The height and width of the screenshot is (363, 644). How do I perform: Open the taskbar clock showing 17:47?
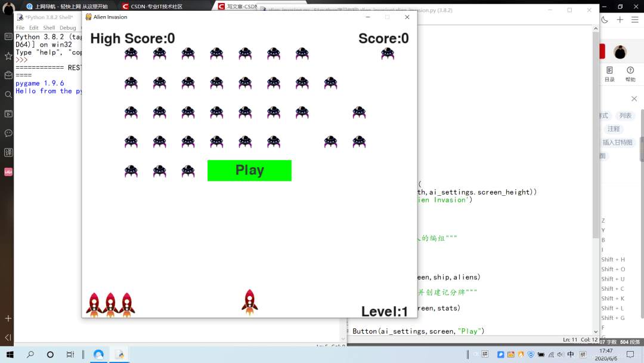click(x=606, y=355)
